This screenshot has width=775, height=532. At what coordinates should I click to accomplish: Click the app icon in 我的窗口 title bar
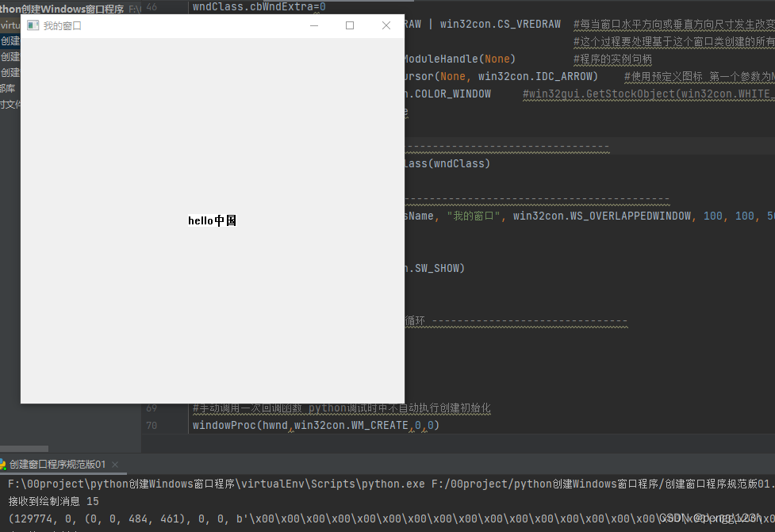(x=32, y=25)
